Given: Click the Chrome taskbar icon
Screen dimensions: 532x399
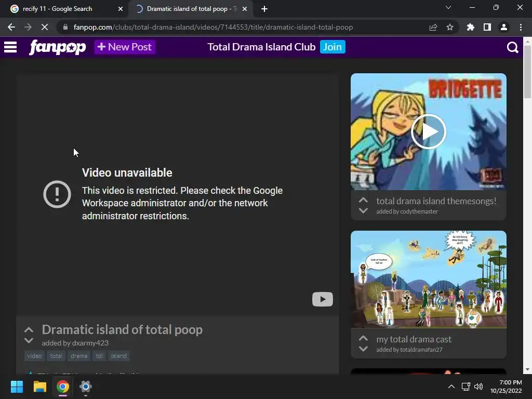Looking at the screenshot, I should [x=63, y=387].
